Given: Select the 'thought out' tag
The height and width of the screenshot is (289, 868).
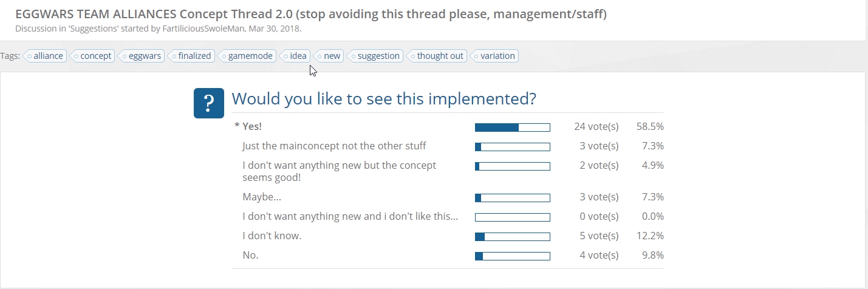Looking at the screenshot, I should pos(436,56).
